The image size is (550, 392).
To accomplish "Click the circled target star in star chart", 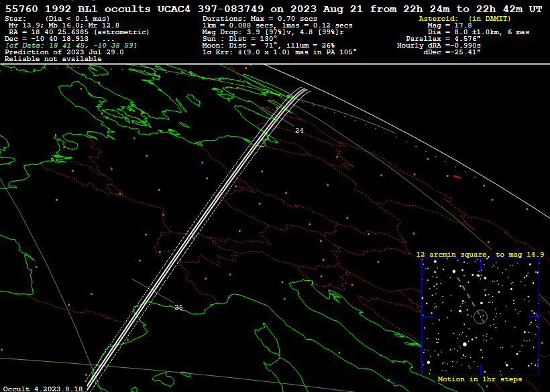I will point(480,317).
